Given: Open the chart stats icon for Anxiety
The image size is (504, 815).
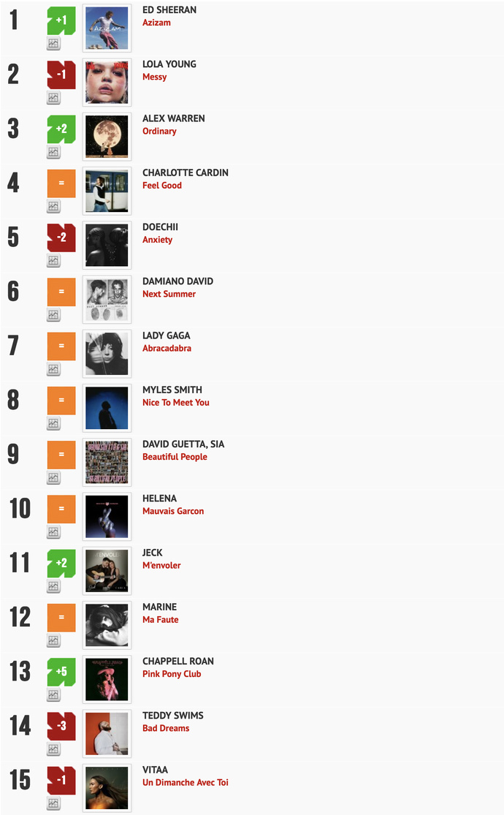Looking at the screenshot, I should click(x=53, y=260).
